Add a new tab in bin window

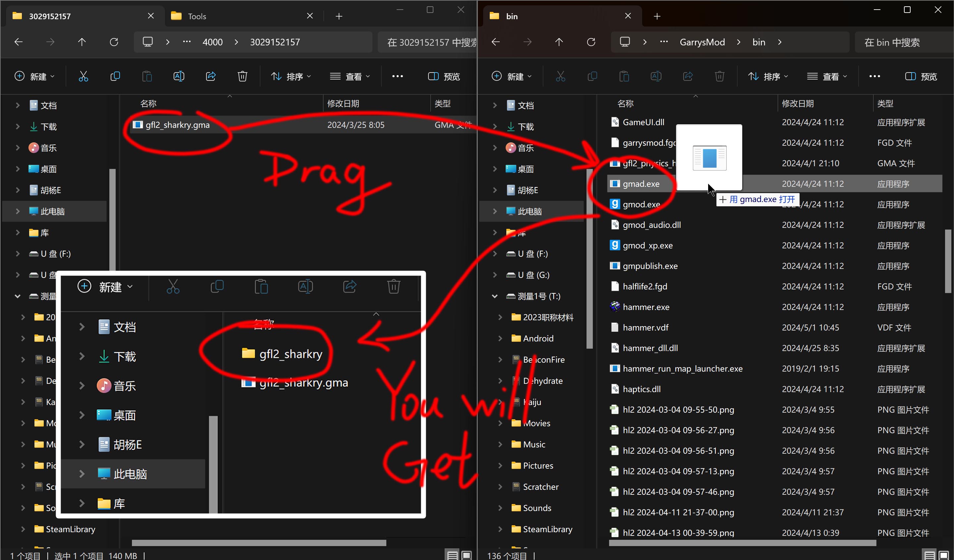pos(657,16)
